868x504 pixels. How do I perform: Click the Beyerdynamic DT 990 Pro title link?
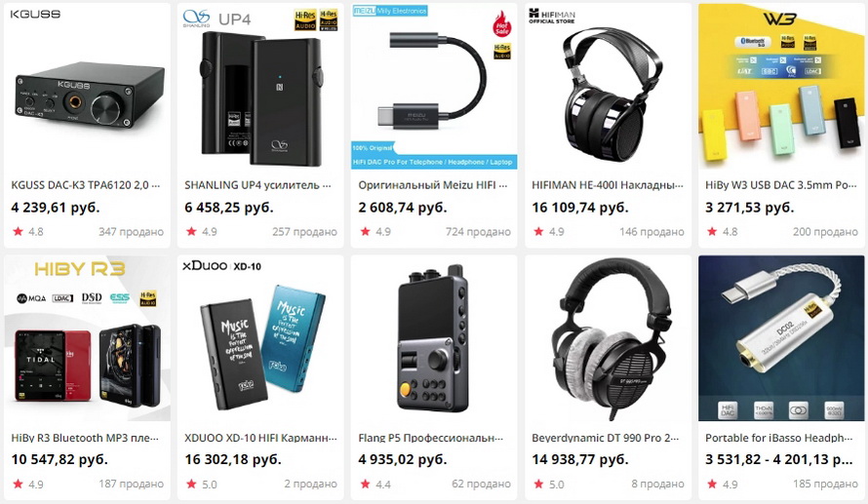pos(606,438)
